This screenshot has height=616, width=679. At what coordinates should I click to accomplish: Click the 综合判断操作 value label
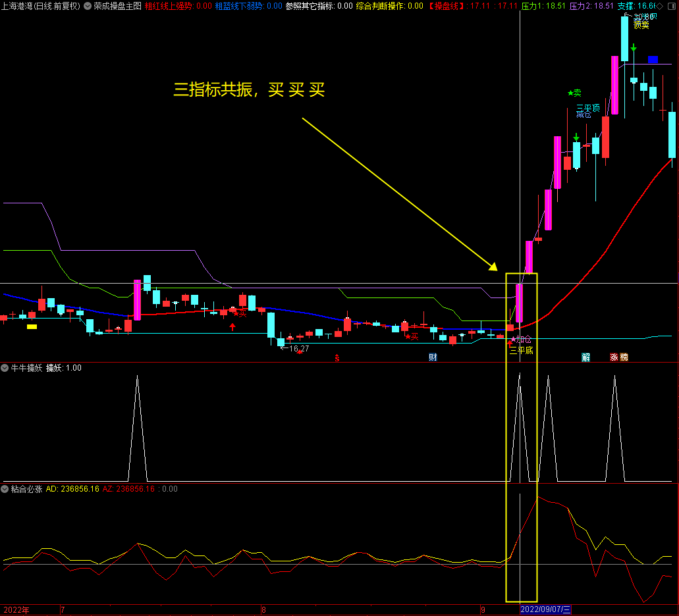click(x=390, y=6)
